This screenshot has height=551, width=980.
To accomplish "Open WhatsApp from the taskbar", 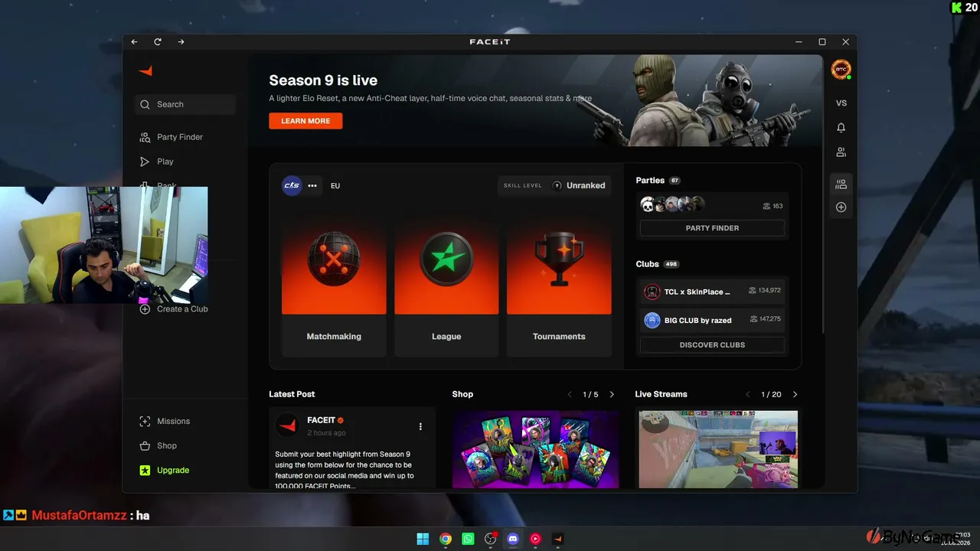I will (468, 539).
